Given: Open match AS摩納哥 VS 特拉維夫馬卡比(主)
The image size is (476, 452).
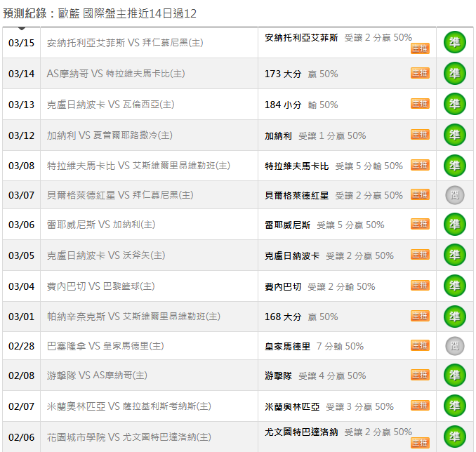Looking at the screenshot, I should click(116, 74).
